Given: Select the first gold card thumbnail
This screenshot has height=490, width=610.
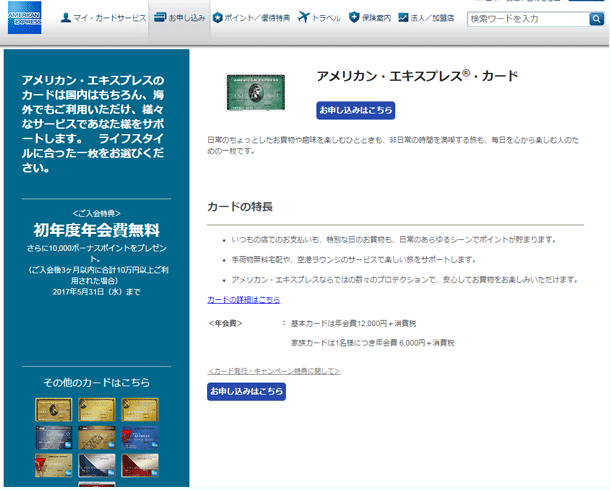Looking at the screenshot, I should 53,409.
